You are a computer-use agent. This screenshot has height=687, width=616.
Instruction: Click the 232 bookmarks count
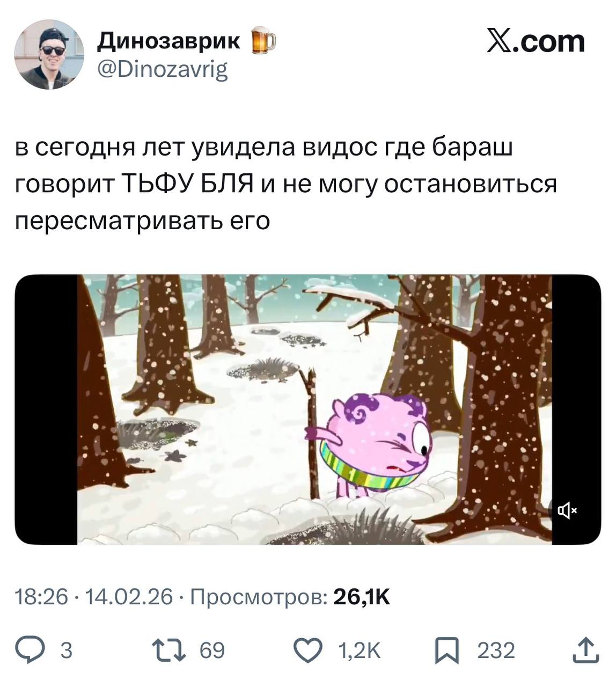[496, 651]
